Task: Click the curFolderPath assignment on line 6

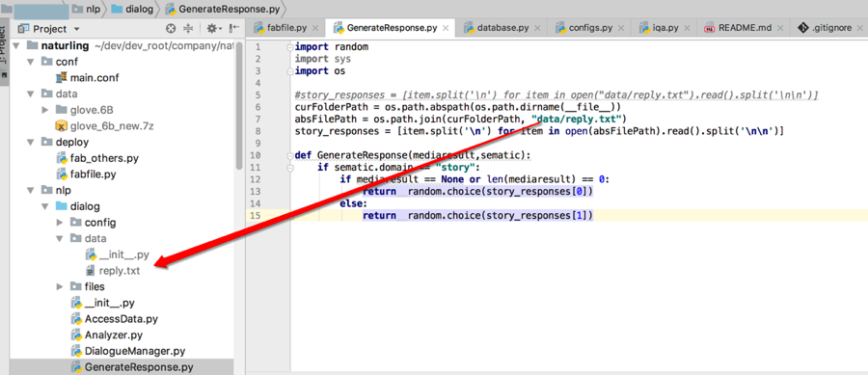Action: click(x=458, y=107)
